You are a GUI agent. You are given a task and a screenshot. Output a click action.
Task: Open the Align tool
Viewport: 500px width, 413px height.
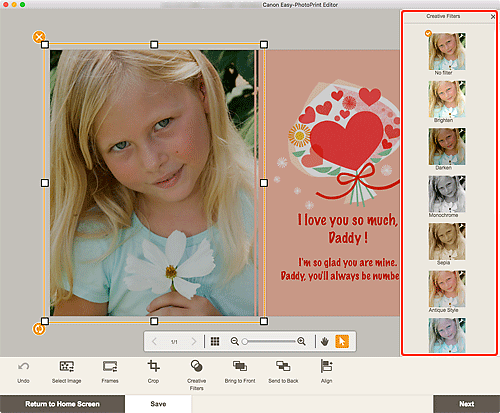coord(326,366)
